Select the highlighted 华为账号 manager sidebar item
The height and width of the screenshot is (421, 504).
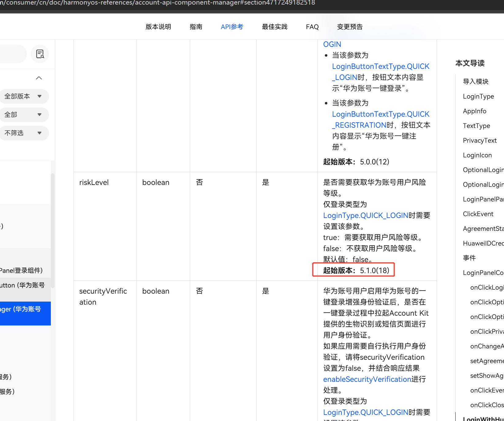25,314
